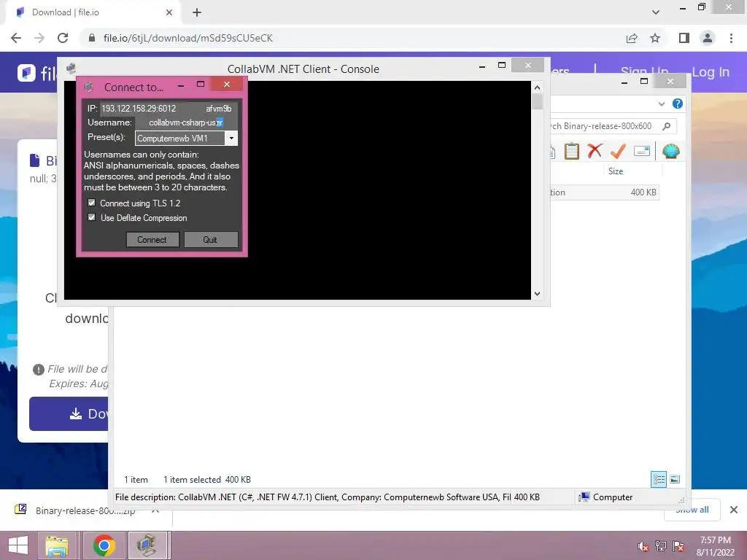747x560 pixels.
Task: Switch Explorer to details view icon
Action: click(x=659, y=479)
